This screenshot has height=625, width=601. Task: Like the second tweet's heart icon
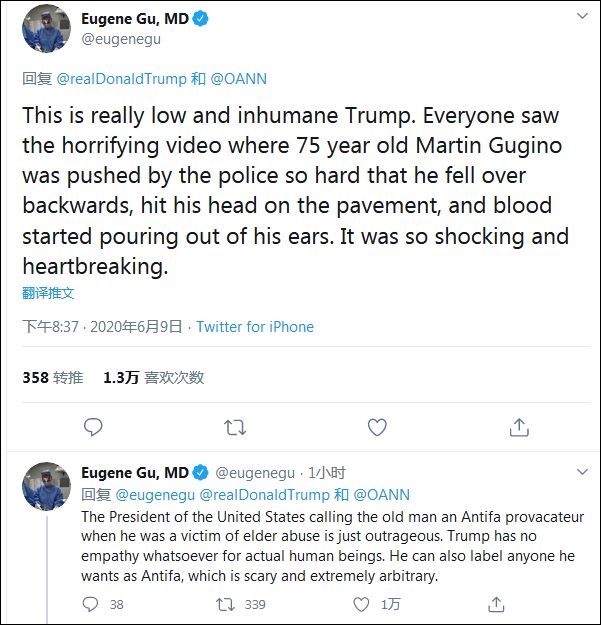pos(361,604)
